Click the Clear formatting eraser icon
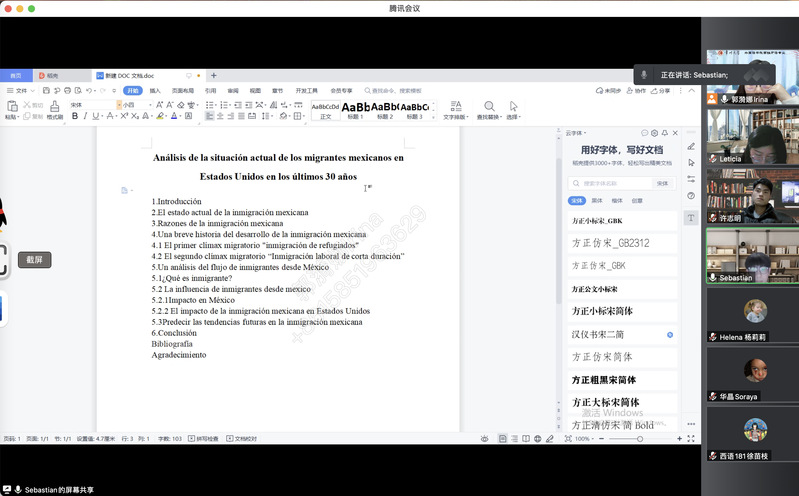 click(180, 105)
